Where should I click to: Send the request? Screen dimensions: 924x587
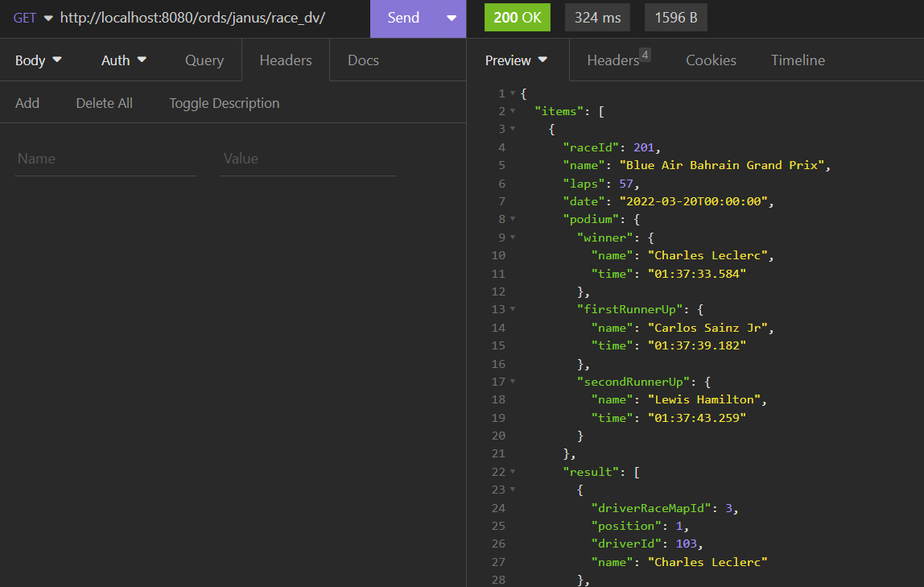click(x=404, y=18)
